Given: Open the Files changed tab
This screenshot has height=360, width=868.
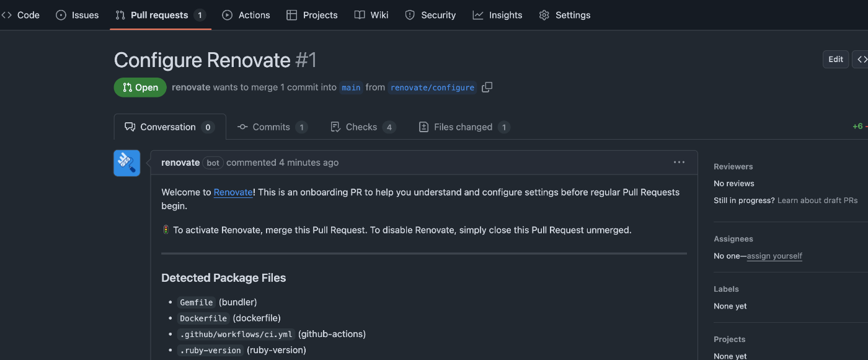Looking at the screenshot, I should pos(464,127).
